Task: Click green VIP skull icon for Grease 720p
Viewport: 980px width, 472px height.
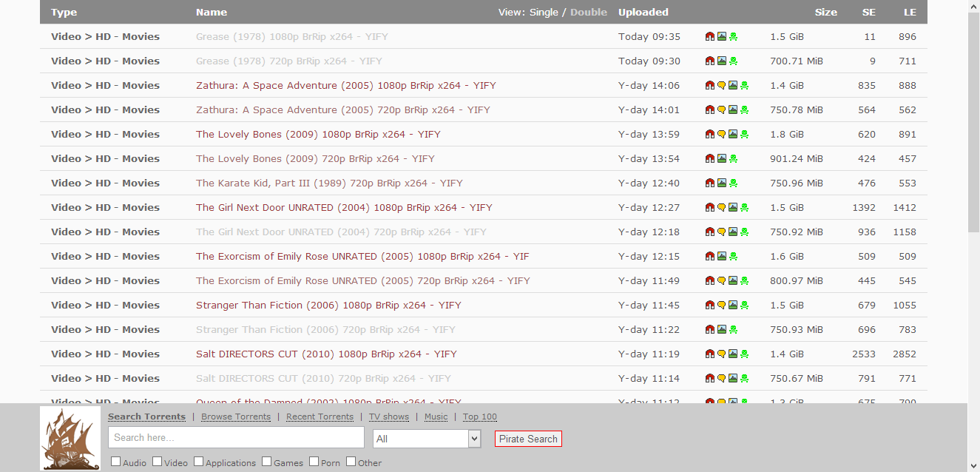Action: (733, 61)
